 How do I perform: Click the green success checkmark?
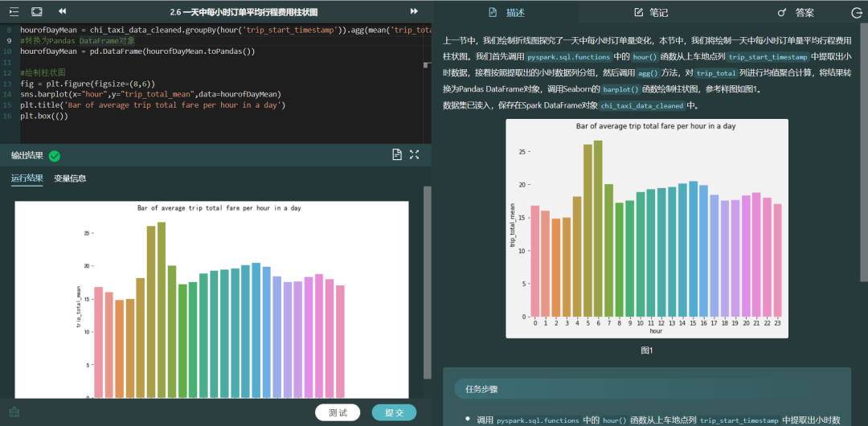pyautogui.click(x=55, y=156)
